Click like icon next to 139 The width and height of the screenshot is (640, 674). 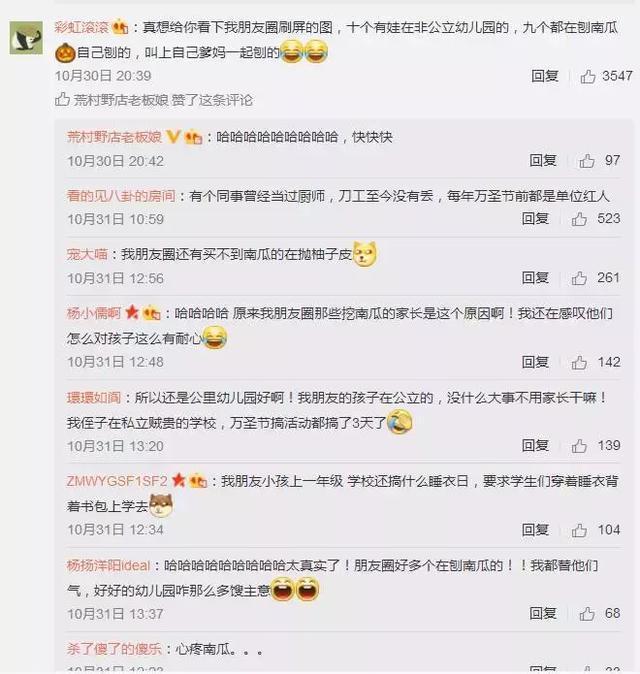click(x=579, y=446)
